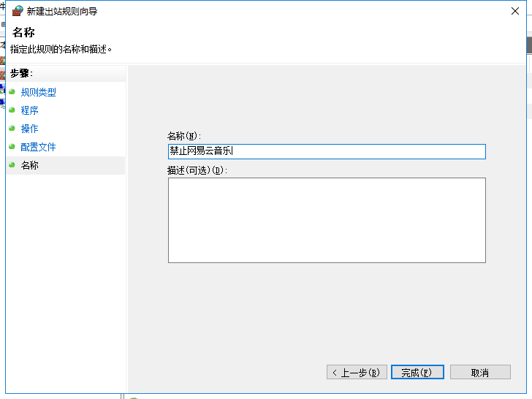Image resolution: width=532 pixels, height=399 pixels.
Task: Go to the 规则类型 step
Action: tap(38, 92)
